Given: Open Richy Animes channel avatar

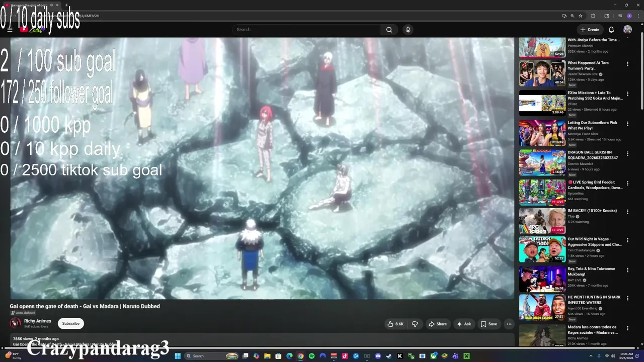Looking at the screenshot, I should pyautogui.click(x=16, y=323).
